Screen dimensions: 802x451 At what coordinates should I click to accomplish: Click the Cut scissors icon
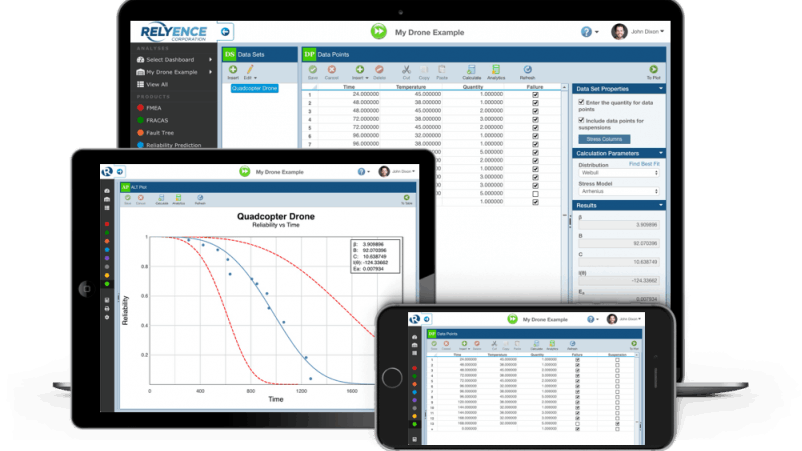(x=406, y=70)
